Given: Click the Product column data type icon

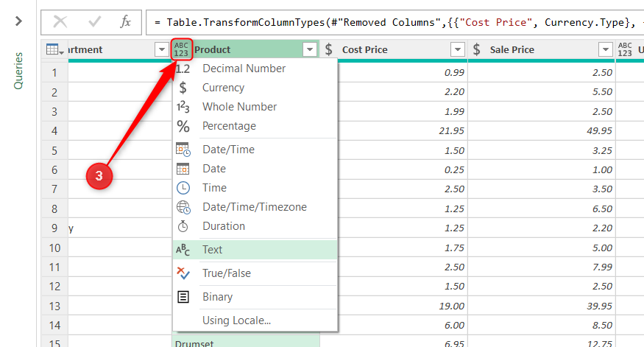Looking at the screenshot, I should tap(181, 49).
